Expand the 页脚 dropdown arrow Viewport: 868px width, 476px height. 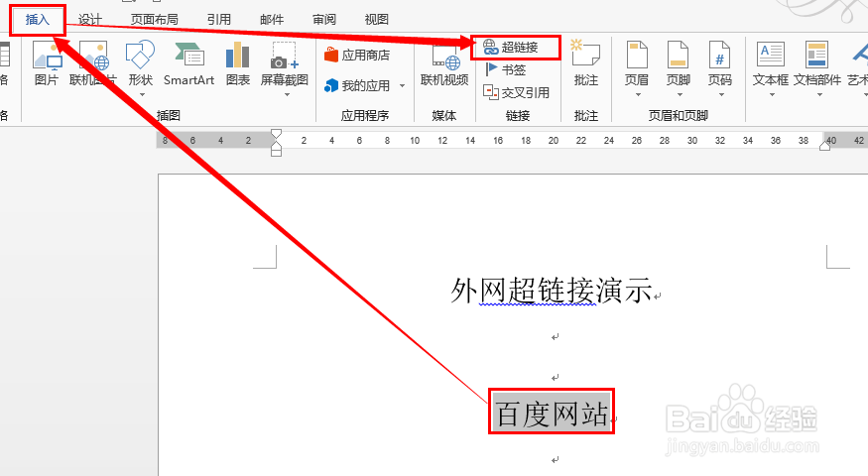pyautogui.click(x=680, y=94)
